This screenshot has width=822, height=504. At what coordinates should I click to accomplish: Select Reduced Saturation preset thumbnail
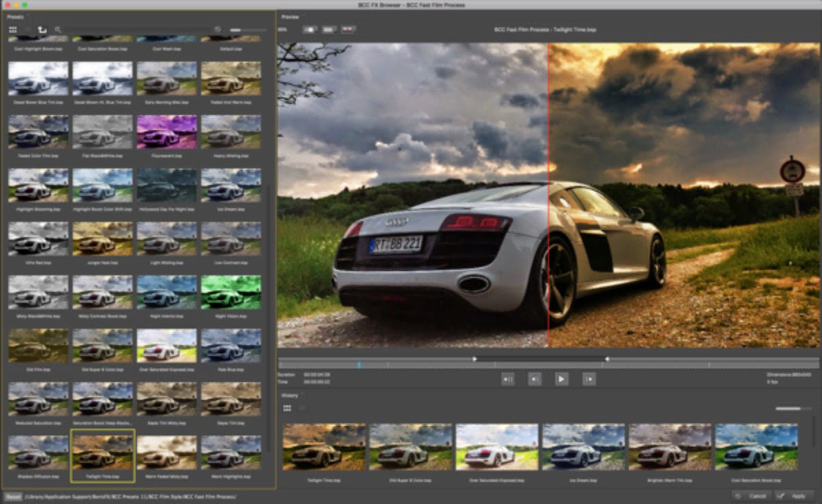click(x=38, y=399)
